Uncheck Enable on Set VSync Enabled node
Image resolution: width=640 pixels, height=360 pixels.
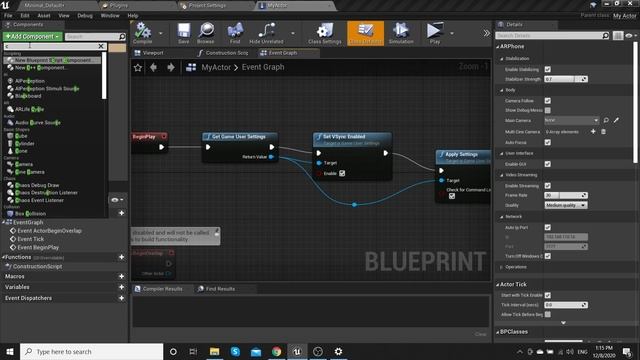(342, 173)
